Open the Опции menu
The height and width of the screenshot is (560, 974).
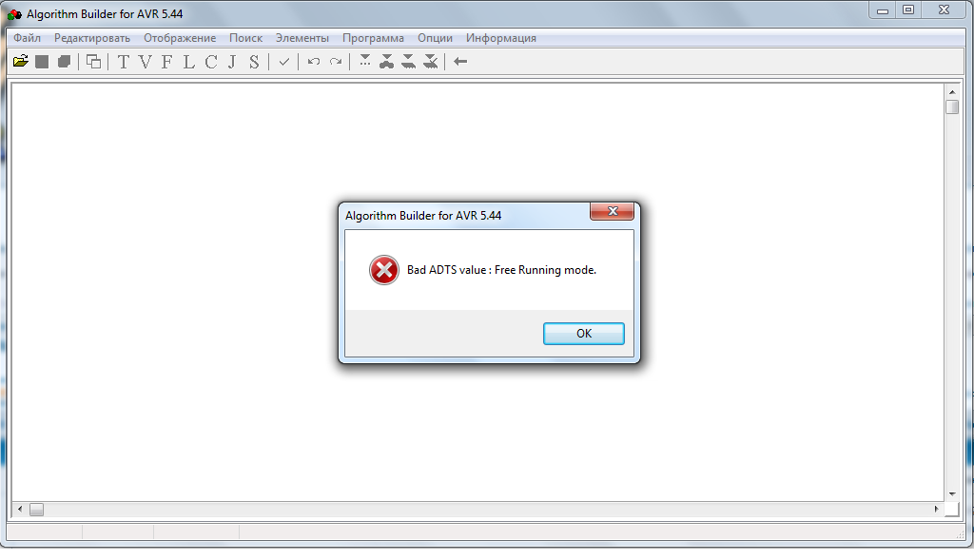tap(435, 38)
